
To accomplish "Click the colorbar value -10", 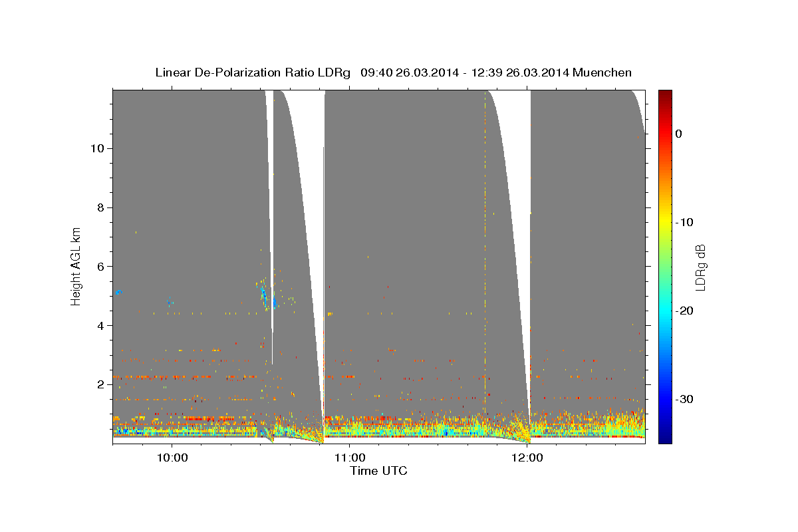I will [x=685, y=222].
